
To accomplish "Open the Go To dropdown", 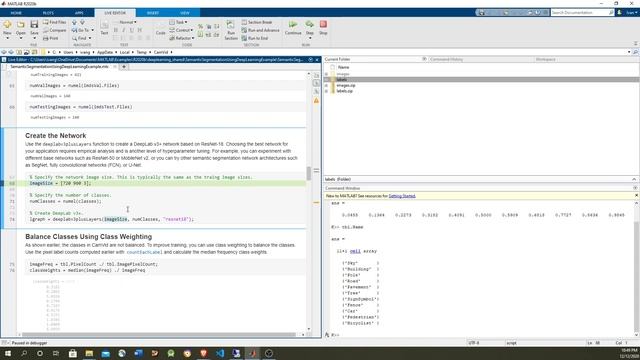I will tap(93, 30).
